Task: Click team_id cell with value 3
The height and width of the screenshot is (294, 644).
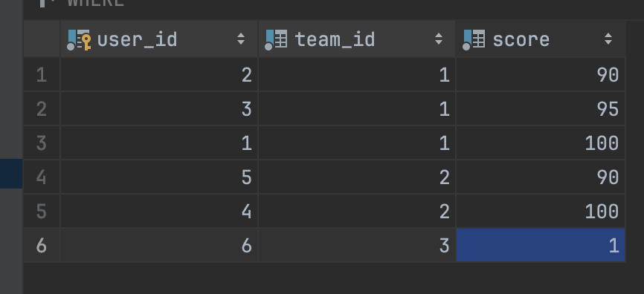Action: pyautogui.click(x=357, y=245)
